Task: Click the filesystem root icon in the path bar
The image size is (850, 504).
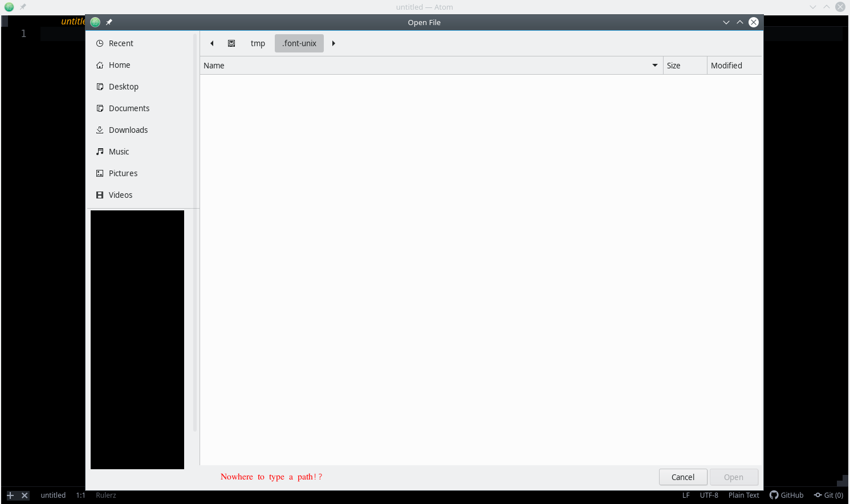Action: tap(231, 43)
